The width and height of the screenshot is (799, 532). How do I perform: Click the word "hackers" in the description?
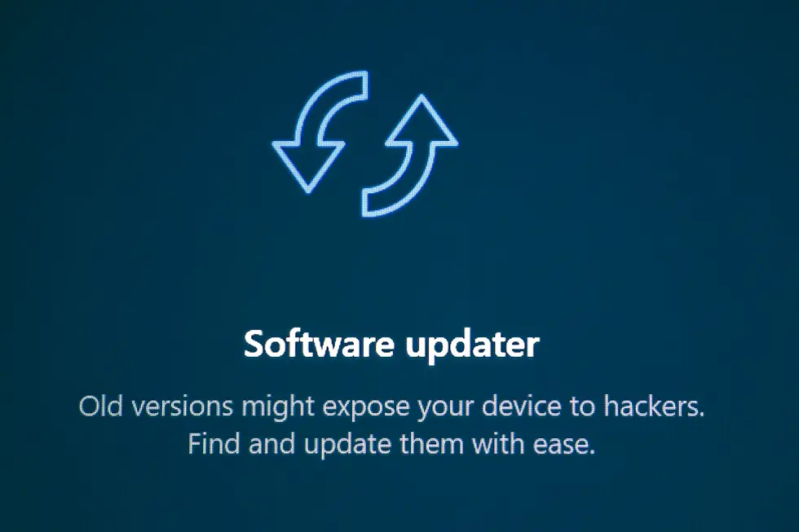(654, 406)
